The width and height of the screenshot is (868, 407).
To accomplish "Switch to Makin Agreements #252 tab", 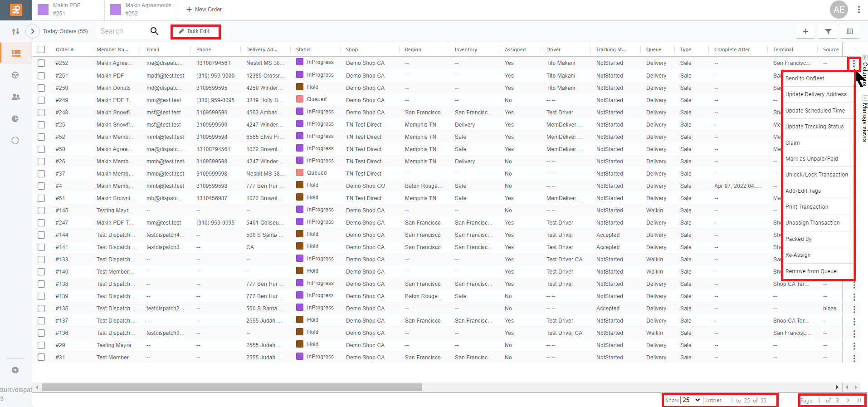I will pos(141,10).
